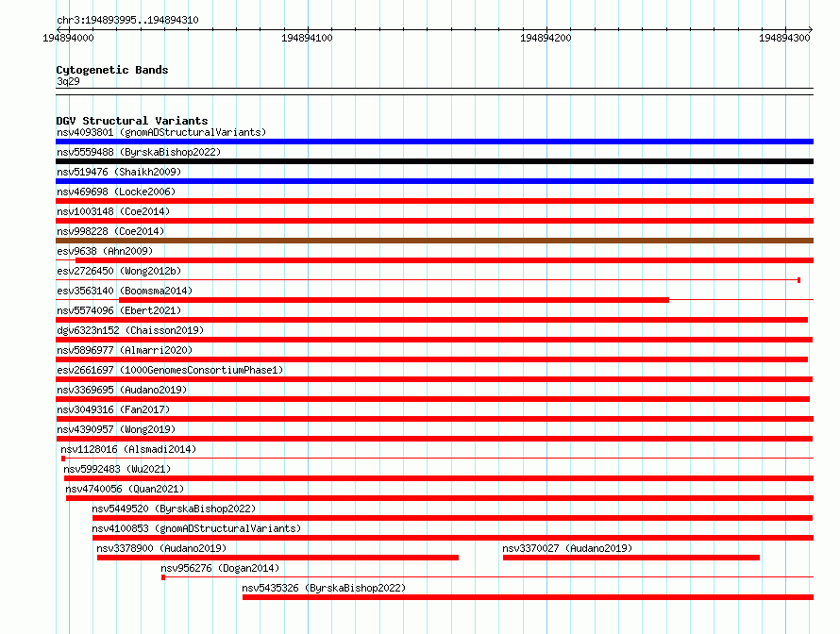Click ruler position 194894000

click(68, 38)
